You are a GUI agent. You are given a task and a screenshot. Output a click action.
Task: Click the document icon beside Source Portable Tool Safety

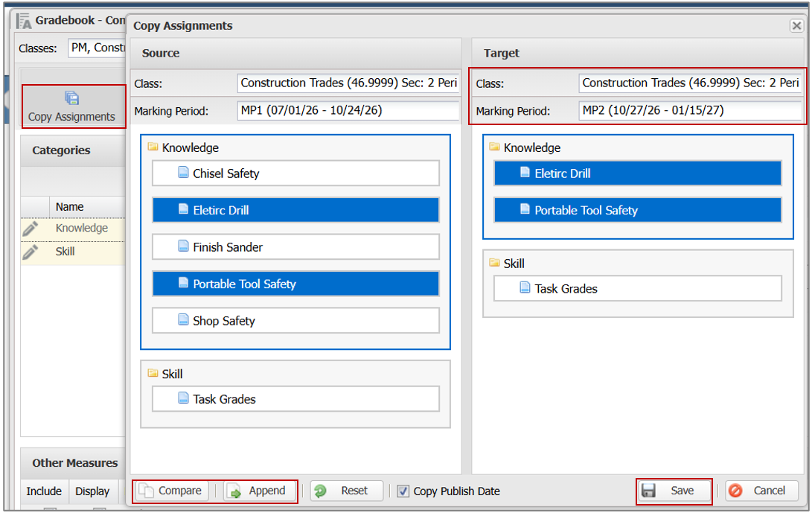(x=183, y=283)
